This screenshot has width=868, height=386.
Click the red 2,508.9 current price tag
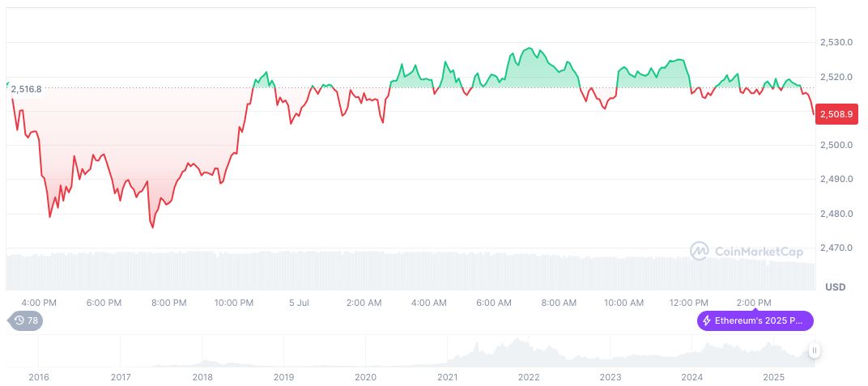[x=836, y=114]
